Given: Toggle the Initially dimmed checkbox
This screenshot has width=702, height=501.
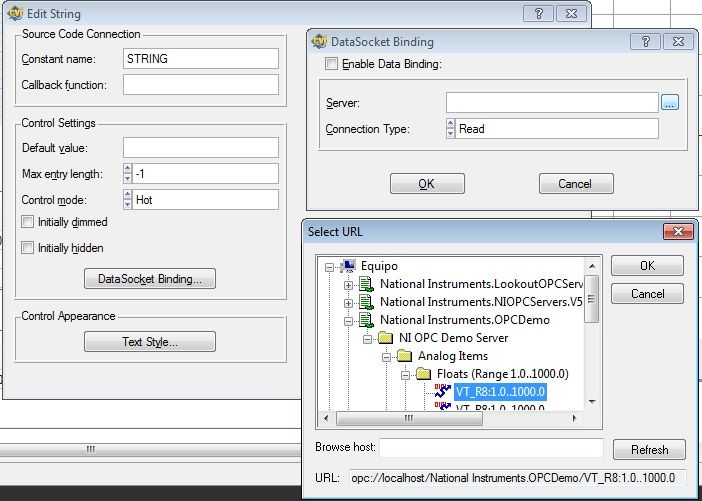Looking at the screenshot, I should (27, 222).
